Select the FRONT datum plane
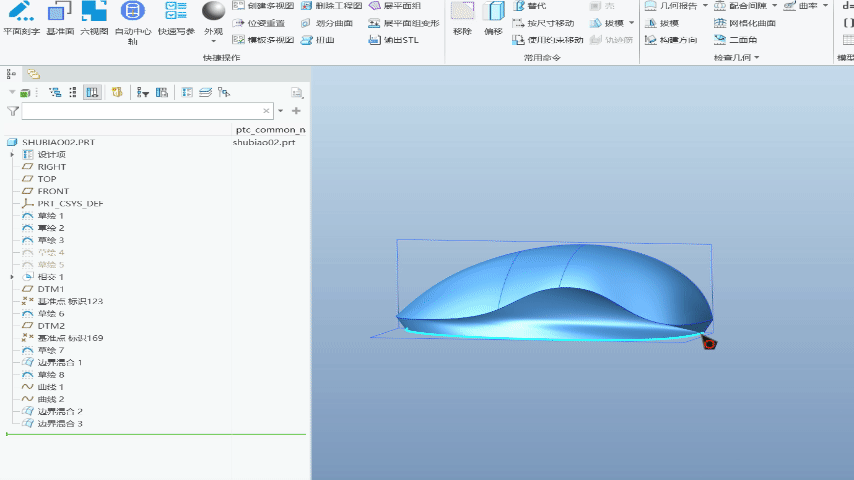Screen dimensions: 854x480 (x=45, y=191)
